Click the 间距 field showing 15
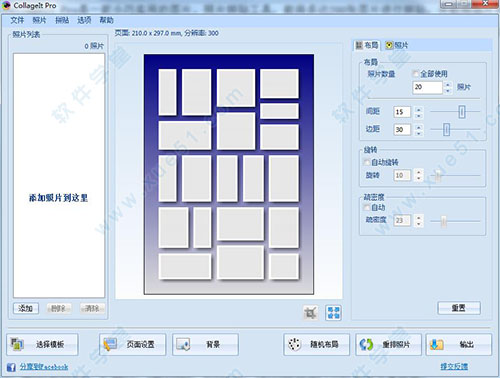The width and height of the screenshot is (500, 378). [x=402, y=112]
